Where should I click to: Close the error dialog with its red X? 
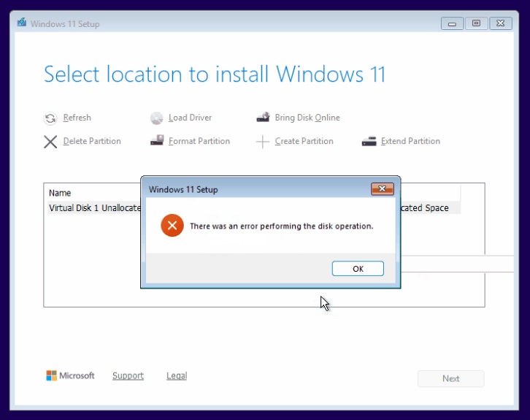383,189
